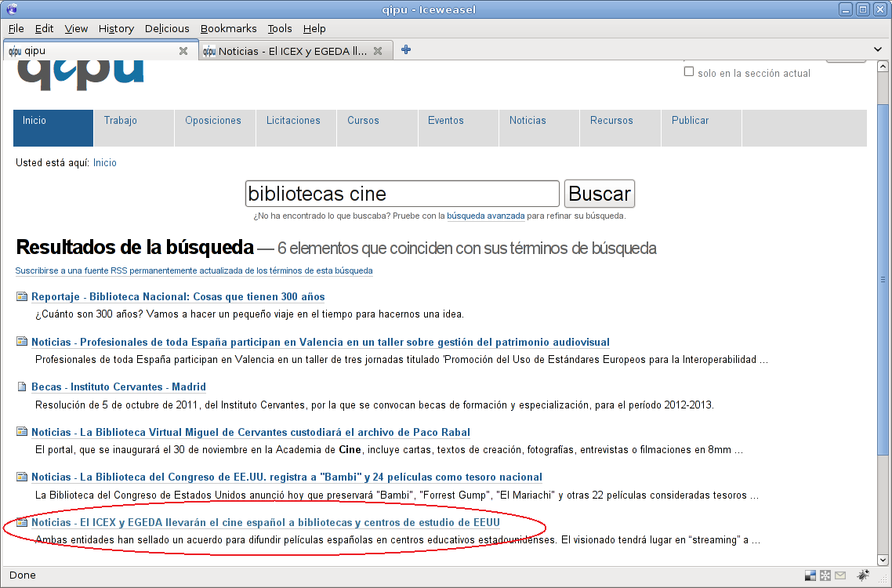Image resolution: width=892 pixels, height=588 pixels.
Task: Open the Biblioteca del Congreso Bambi news result
Action: point(287,477)
